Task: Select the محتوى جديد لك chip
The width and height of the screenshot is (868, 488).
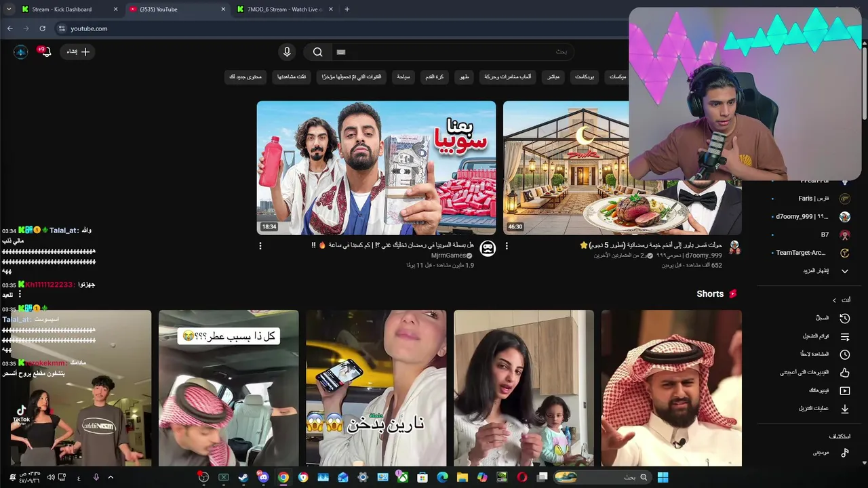Action: [245, 77]
